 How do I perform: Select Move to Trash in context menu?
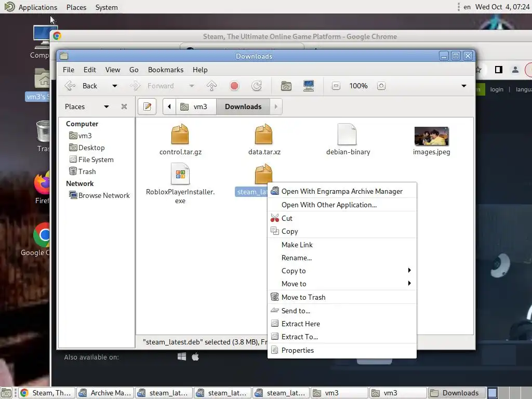click(x=342, y=297)
